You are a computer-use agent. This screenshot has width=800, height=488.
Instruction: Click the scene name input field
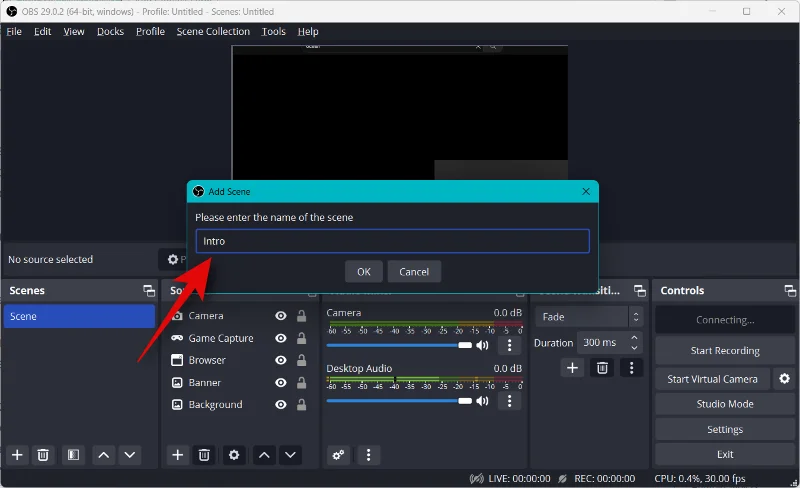(x=392, y=241)
